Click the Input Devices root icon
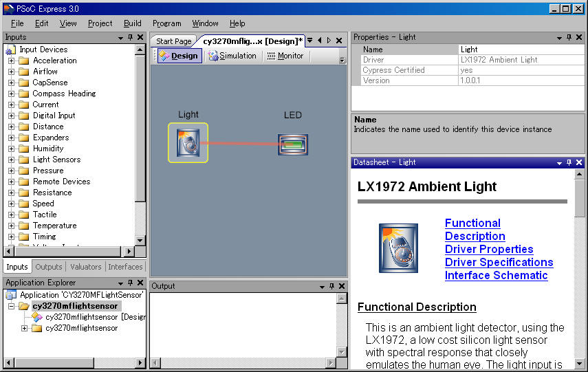 click(x=10, y=50)
